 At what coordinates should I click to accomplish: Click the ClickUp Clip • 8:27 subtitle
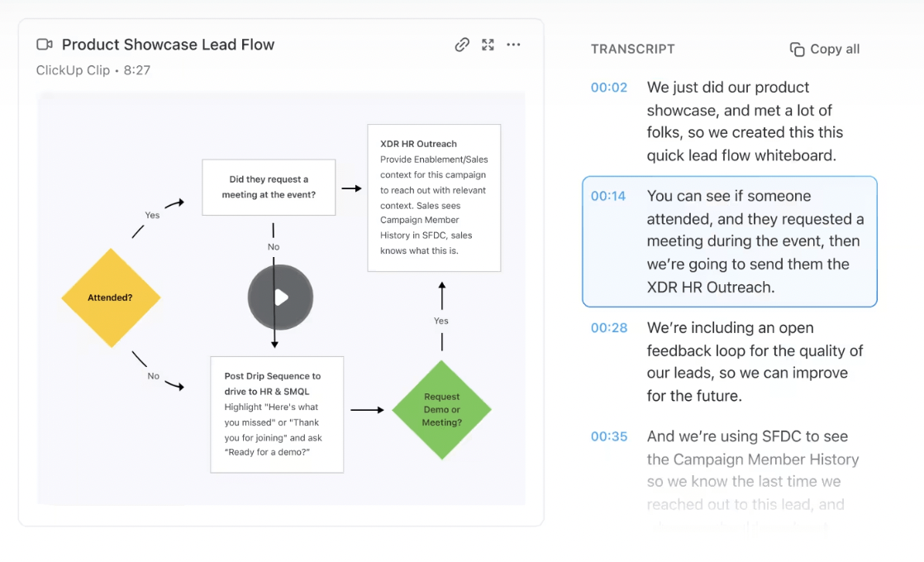pos(93,70)
